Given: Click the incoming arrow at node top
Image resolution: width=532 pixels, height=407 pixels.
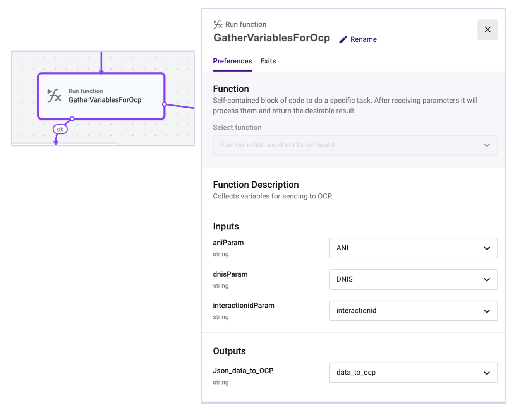Looking at the screenshot, I should pyautogui.click(x=101, y=71).
